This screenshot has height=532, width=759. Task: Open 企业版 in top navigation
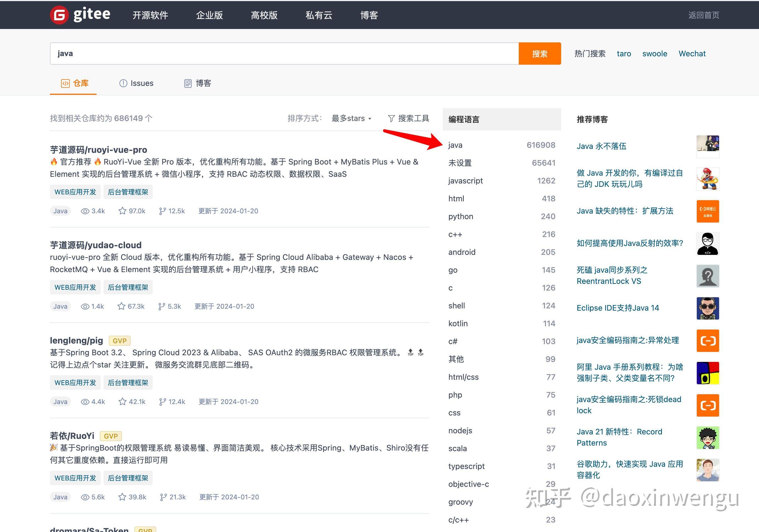click(209, 15)
